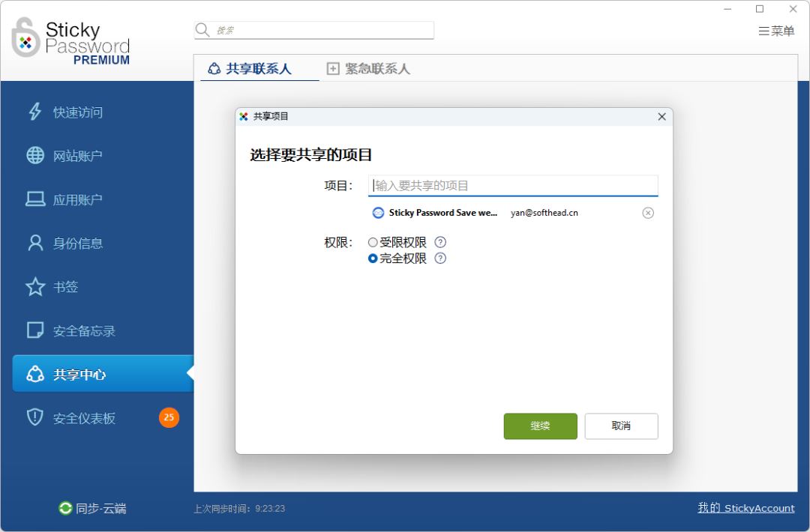Select the 完全权限 radio option
This screenshot has width=810, height=532.
coord(373,259)
